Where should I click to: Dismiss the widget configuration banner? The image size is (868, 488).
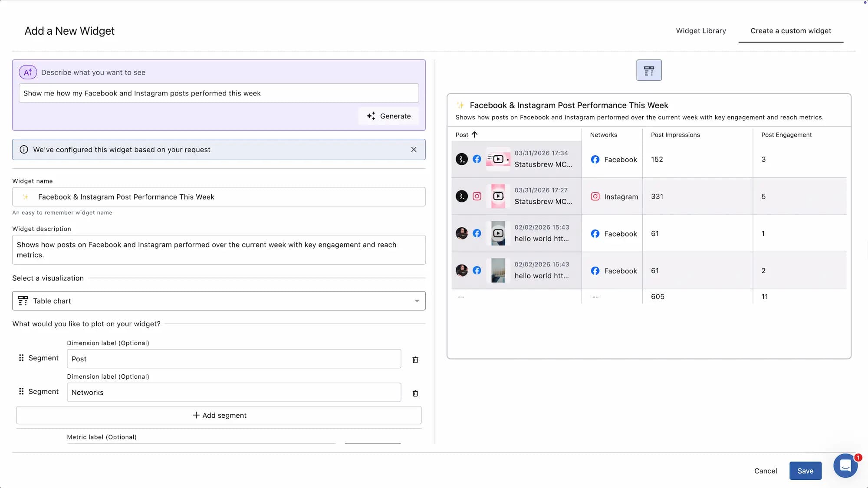[413, 149]
